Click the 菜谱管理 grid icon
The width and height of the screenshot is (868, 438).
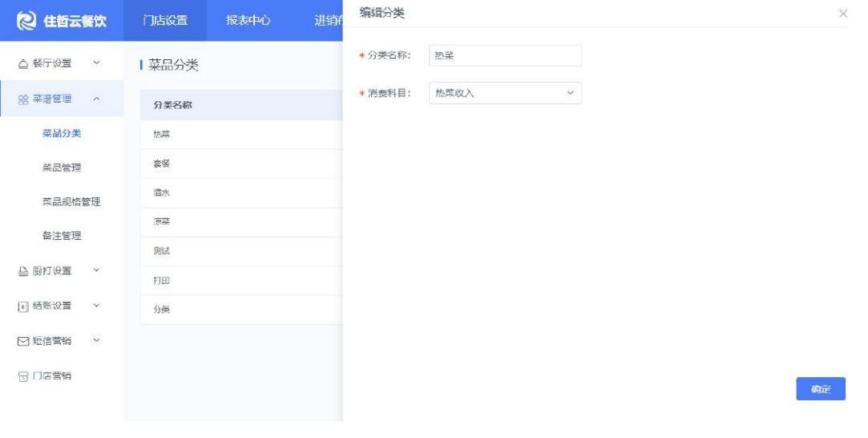(x=22, y=99)
